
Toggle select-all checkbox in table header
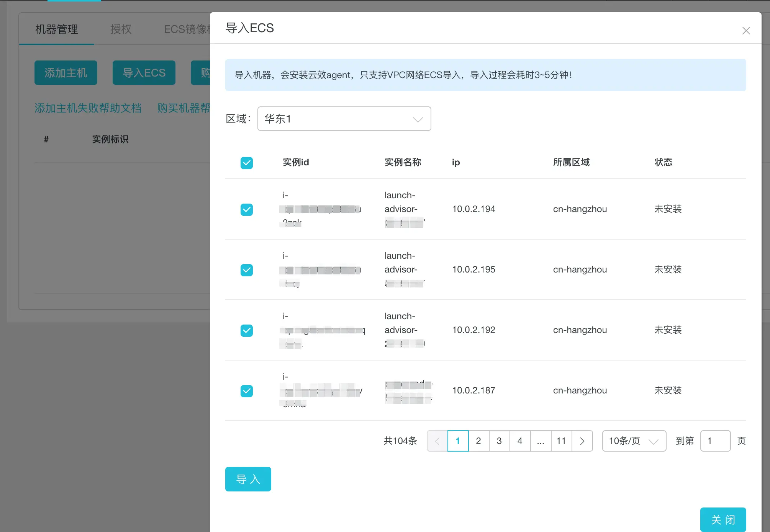(247, 163)
